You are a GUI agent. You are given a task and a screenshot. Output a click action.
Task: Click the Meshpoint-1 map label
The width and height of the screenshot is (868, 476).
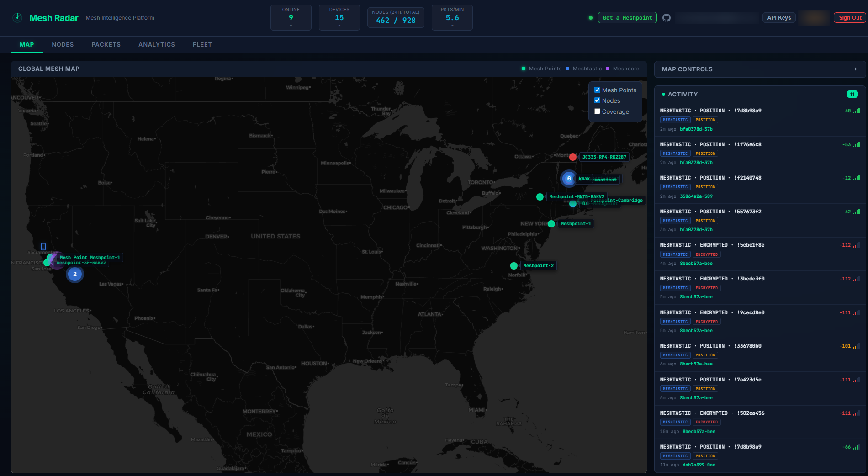576,224
